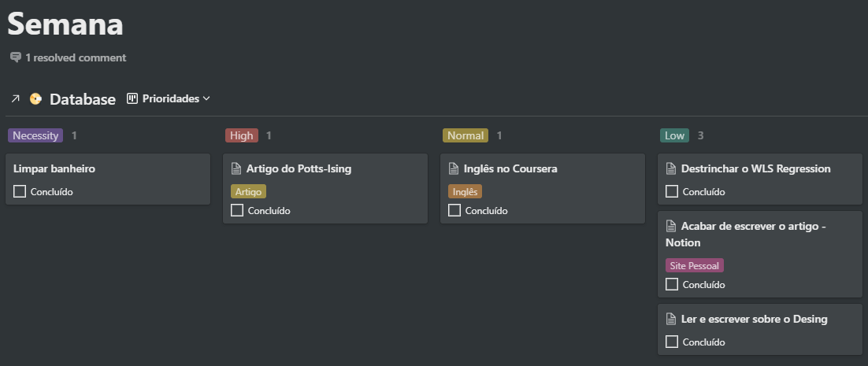This screenshot has width=868, height=366.
Task: Toggle Concluído on Destrinchar o WLS Regression
Action: 672,191
